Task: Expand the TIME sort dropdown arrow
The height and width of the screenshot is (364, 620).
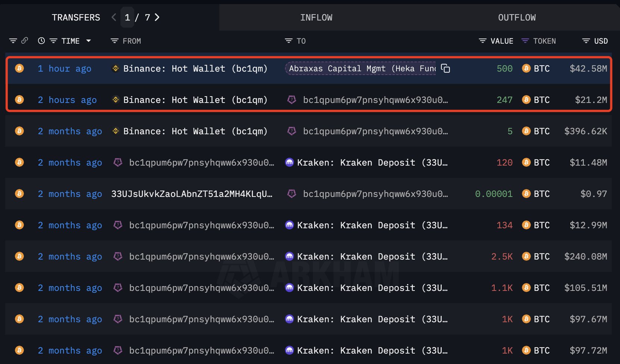Action: [88, 41]
